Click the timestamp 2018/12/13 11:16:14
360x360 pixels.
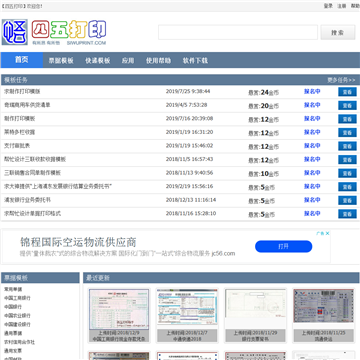pyautogui.click(x=191, y=200)
